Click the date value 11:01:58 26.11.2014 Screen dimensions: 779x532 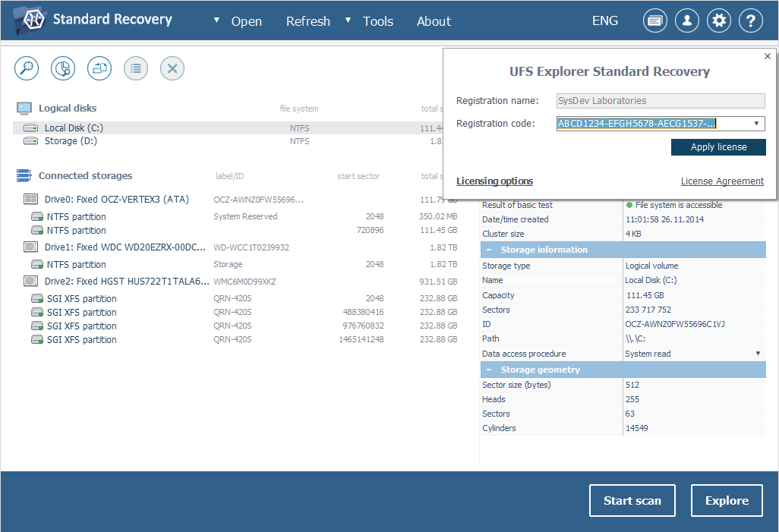(x=664, y=219)
